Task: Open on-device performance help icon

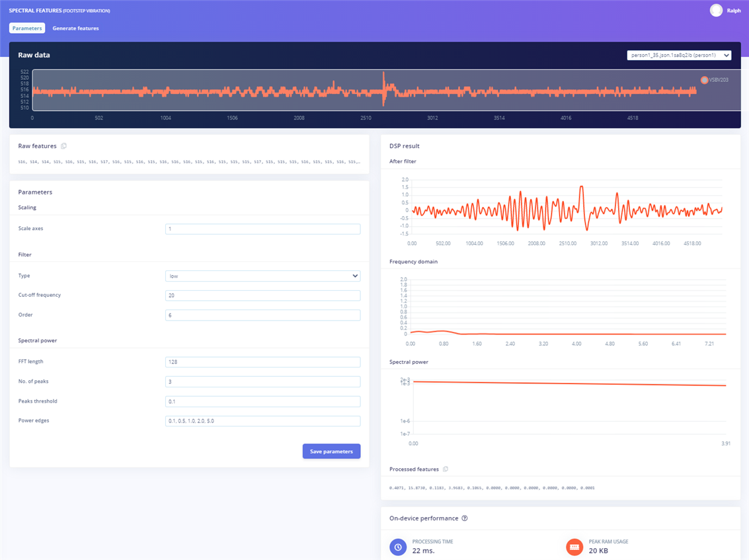Action: coord(465,518)
